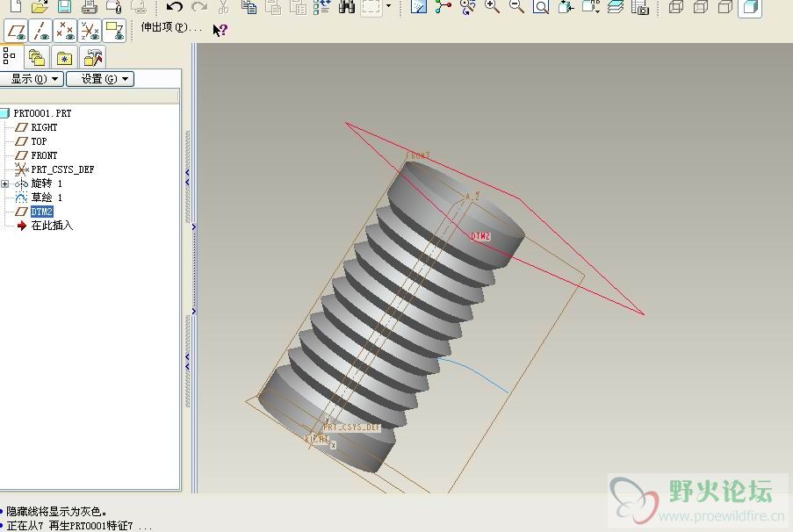The image size is (793, 532).
Task: Activate the box select icon
Action: tap(371, 7)
